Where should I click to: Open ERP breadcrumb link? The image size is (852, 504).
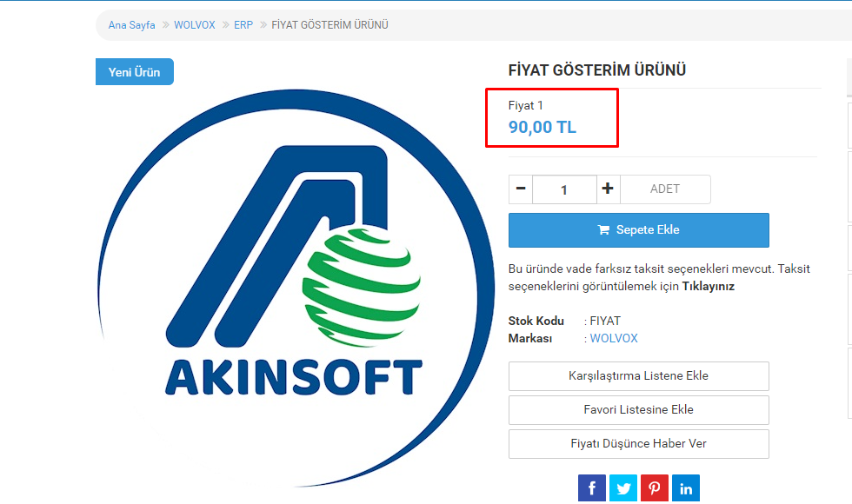click(x=243, y=25)
